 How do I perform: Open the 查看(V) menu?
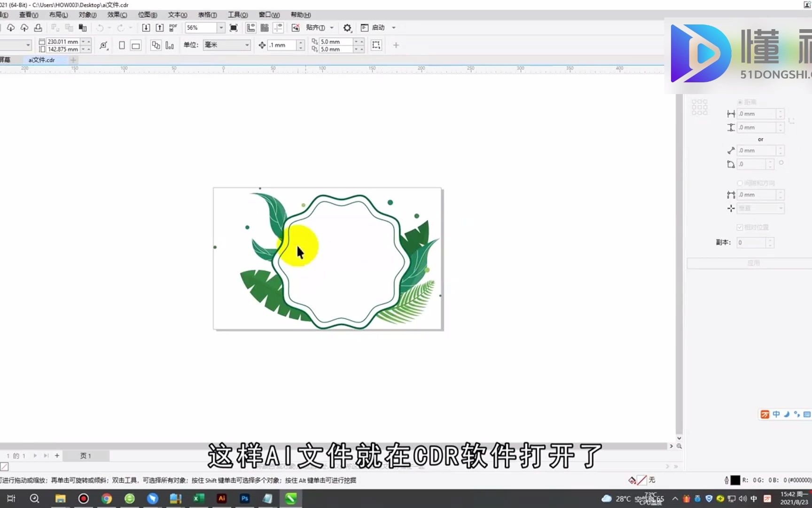(28, 15)
